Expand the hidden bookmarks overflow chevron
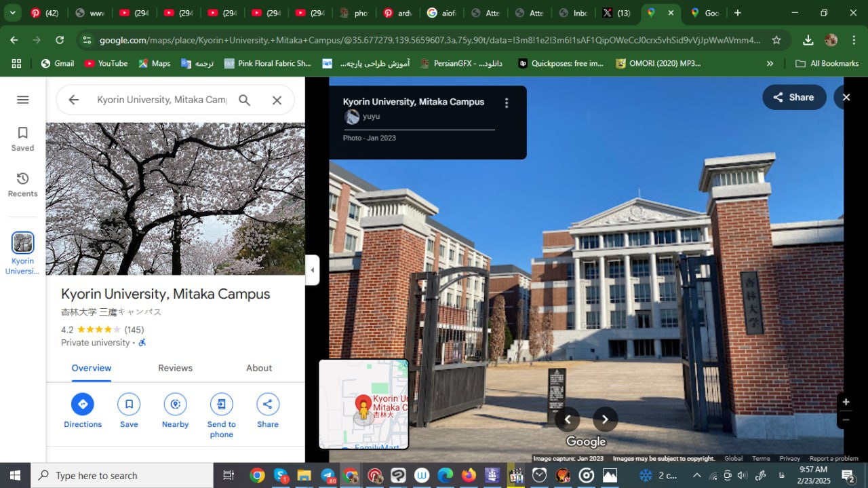 (770, 64)
